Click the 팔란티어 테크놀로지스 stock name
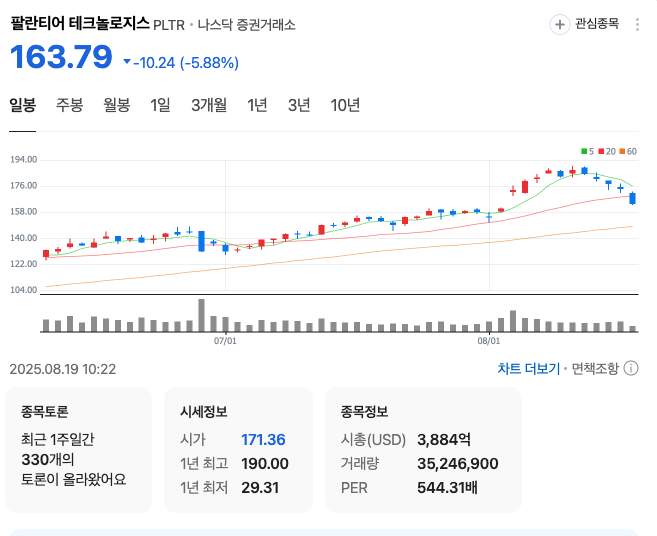Image resolution: width=657 pixels, height=536 pixels. click(x=80, y=23)
